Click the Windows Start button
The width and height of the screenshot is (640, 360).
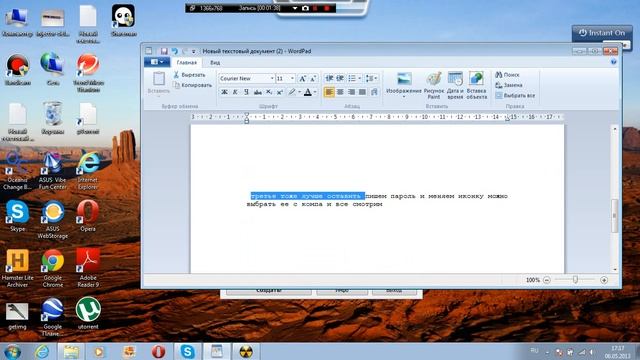[x=12, y=351]
